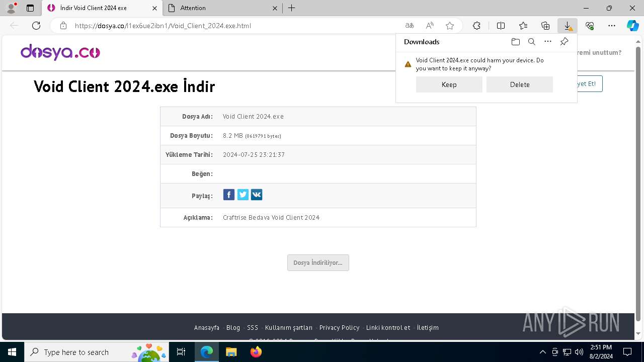Screen dimensions: 644x362
Task: View site information lock icon
Action: (63, 26)
